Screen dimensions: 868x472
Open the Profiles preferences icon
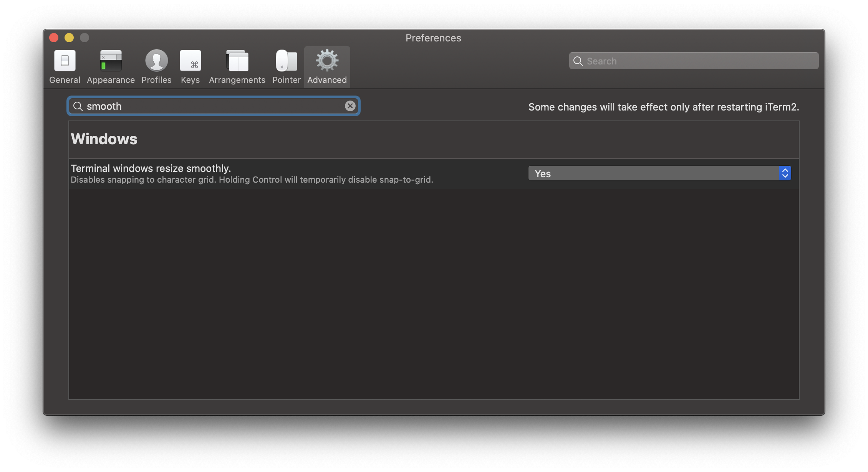pos(156,61)
